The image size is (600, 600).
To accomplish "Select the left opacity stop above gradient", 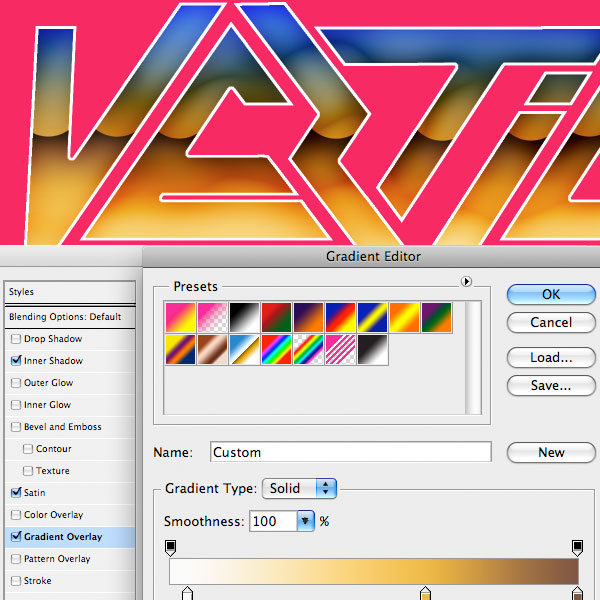I will (x=171, y=548).
